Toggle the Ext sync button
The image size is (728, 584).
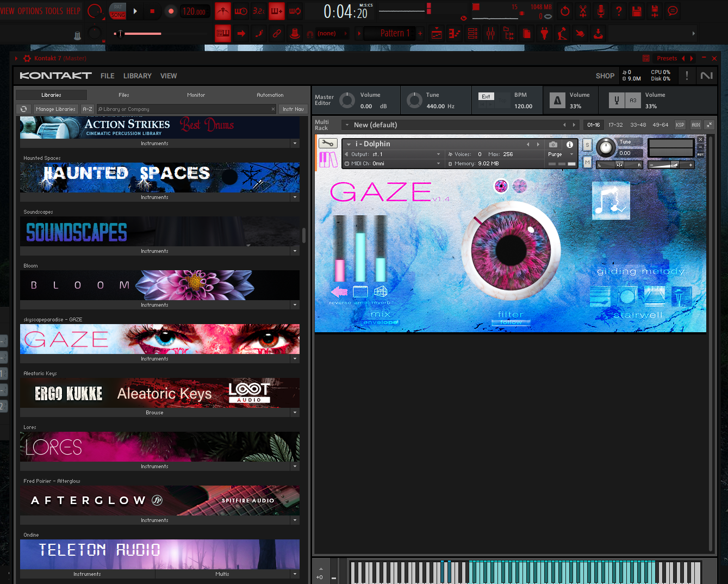(486, 96)
